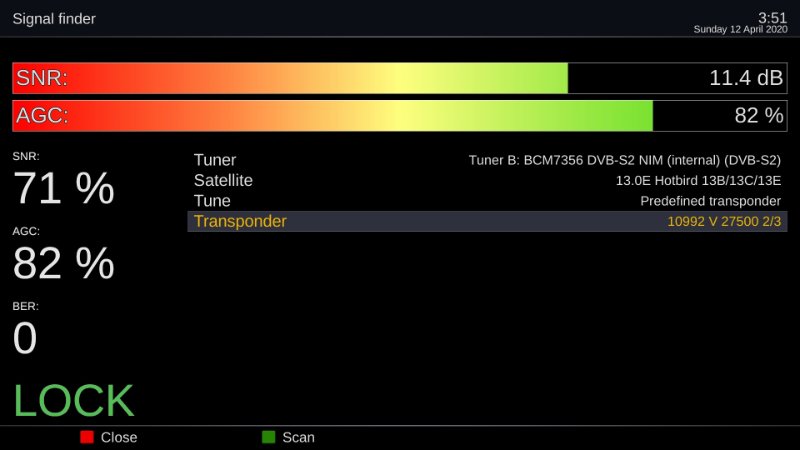Select the Tune row label
The height and width of the screenshot is (450, 800).
[x=212, y=201]
